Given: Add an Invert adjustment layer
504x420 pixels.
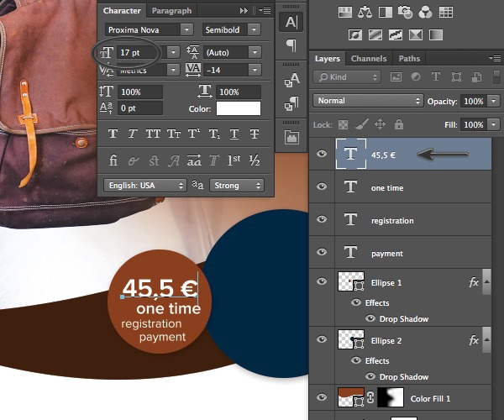Looking at the screenshot, I should pos(354,34).
